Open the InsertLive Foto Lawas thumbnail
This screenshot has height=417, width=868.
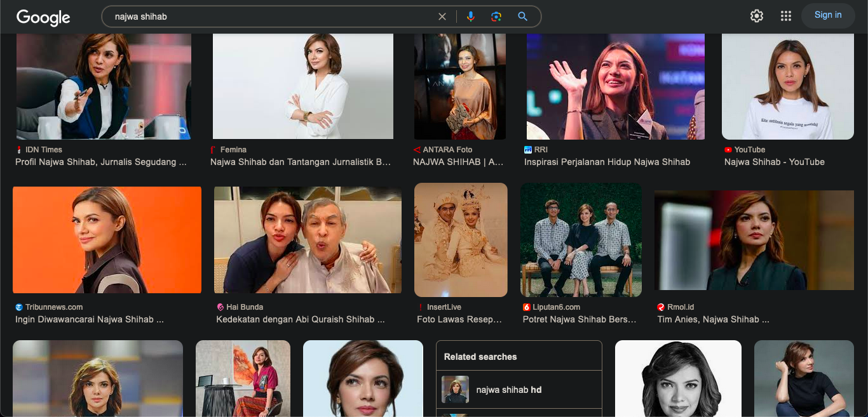coord(461,240)
